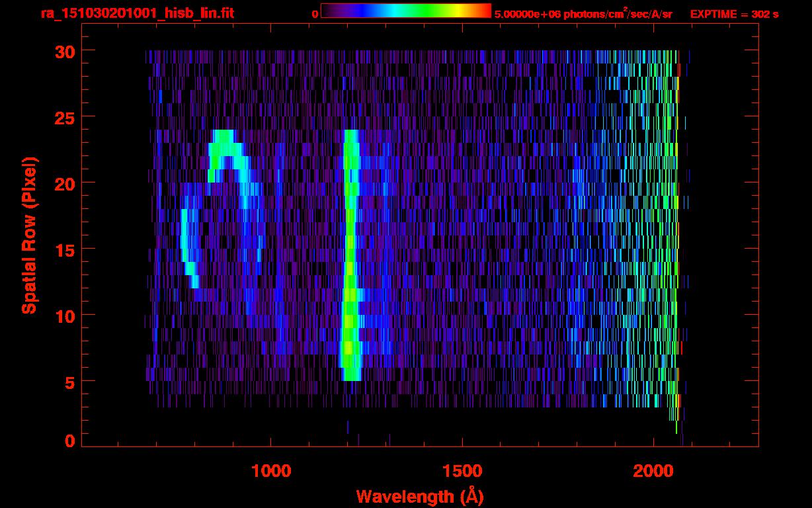The width and height of the screenshot is (812, 508).
Task: Click the x-axis tick label 1500
Action: [462, 470]
